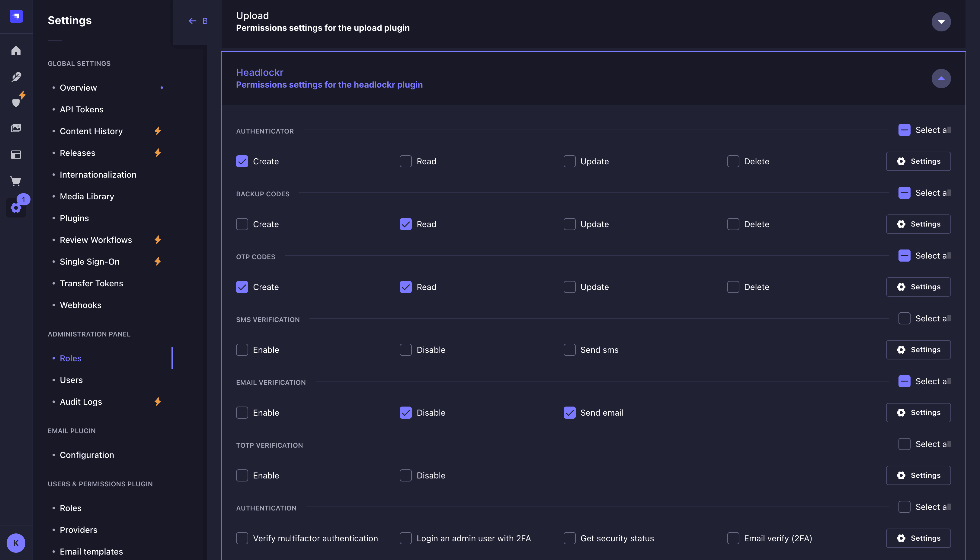Click the back arrow icon
Viewport: 980px width, 560px height.
193,21
